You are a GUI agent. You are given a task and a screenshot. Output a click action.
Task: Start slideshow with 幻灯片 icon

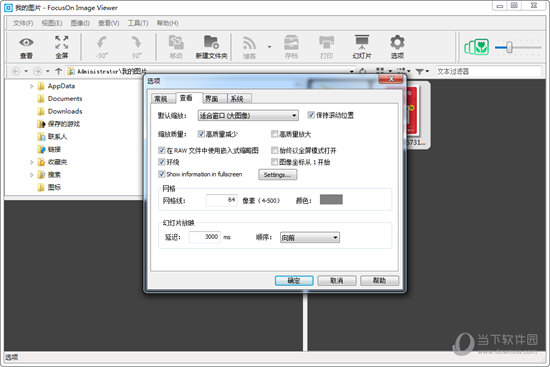pyautogui.click(x=362, y=42)
